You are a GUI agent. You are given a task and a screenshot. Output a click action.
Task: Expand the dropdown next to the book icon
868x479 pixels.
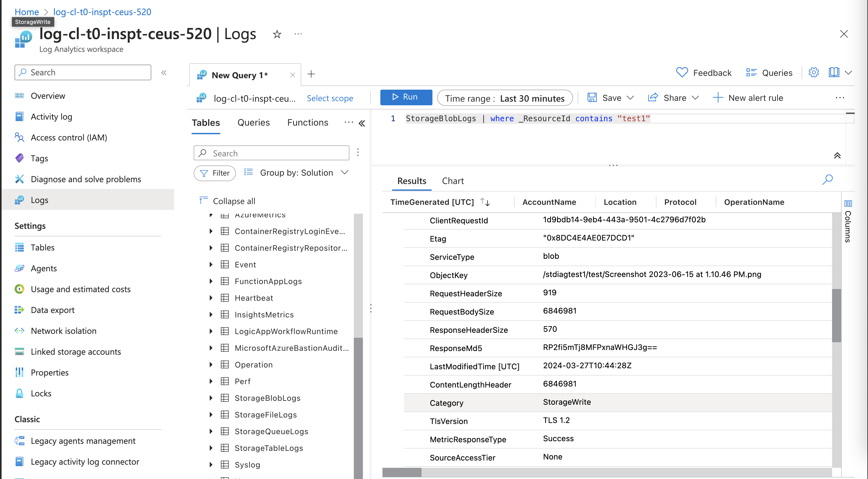(848, 72)
